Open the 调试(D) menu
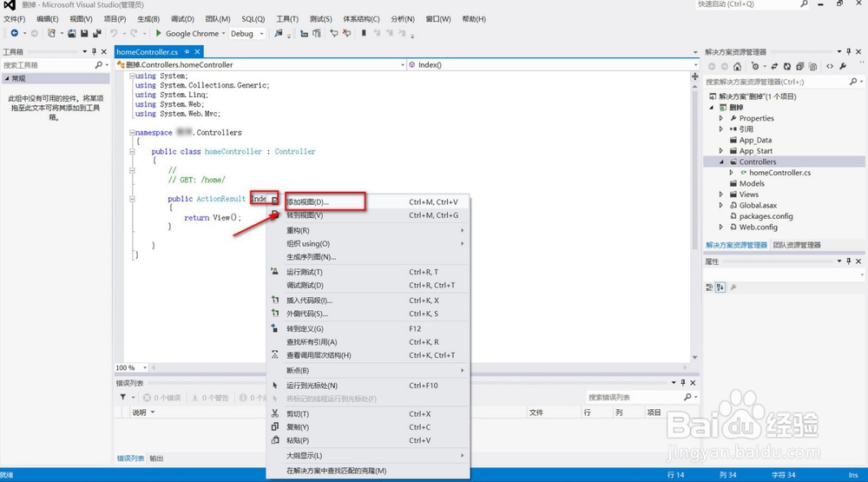Image resolution: width=868 pixels, height=482 pixels. [x=182, y=19]
